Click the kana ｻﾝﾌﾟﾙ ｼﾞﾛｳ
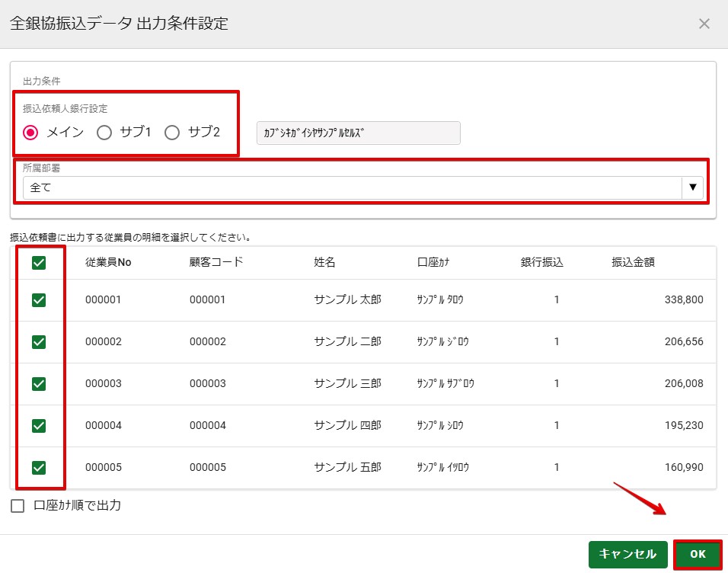The height and width of the screenshot is (573, 728). 443,341
